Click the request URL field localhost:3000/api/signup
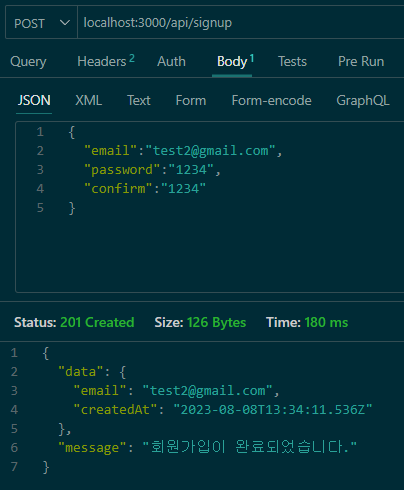This screenshot has height=490, width=404. tap(241, 23)
